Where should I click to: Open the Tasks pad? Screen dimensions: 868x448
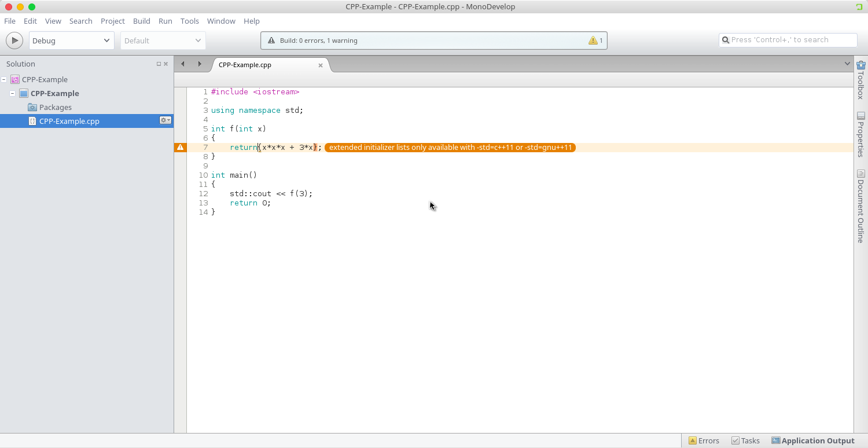point(746,440)
